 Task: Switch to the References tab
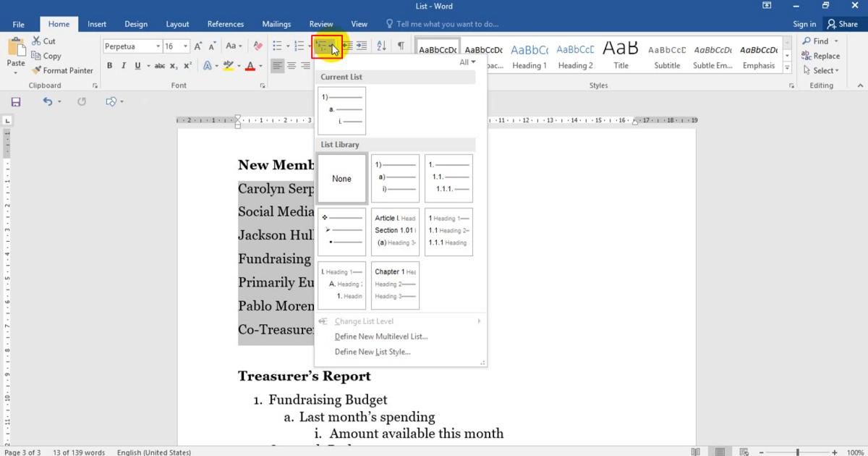point(226,24)
